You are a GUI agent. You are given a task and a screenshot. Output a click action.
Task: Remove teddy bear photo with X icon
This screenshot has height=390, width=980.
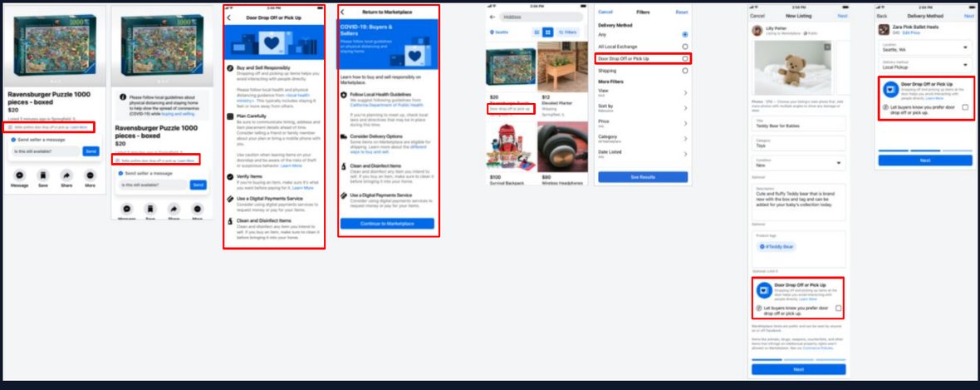point(827,47)
